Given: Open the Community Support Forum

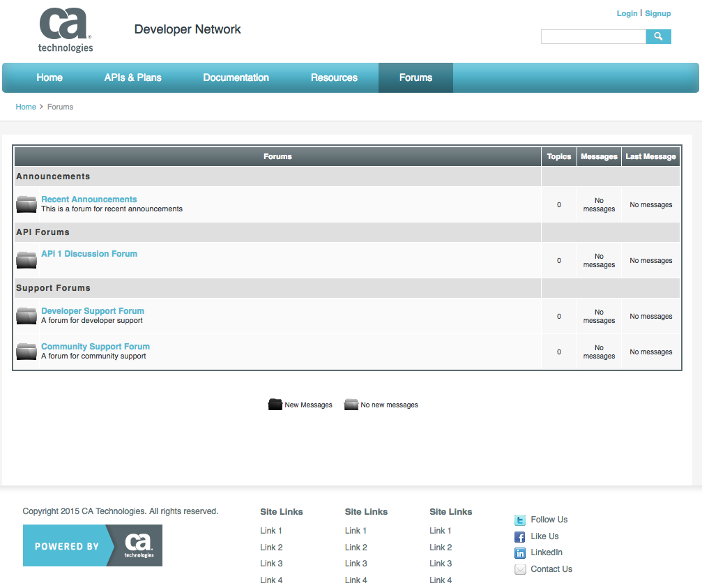Looking at the screenshot, I should point(95,346).
